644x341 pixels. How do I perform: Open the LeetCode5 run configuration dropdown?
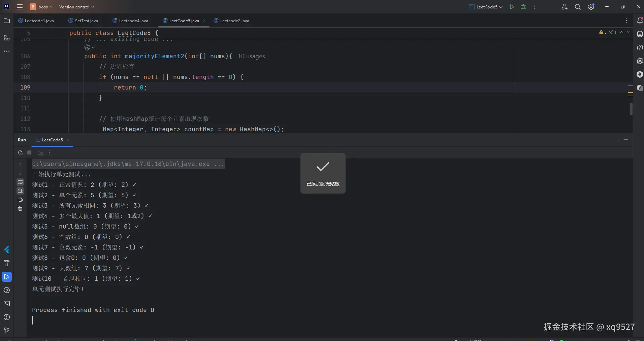(x=486, y=7)
